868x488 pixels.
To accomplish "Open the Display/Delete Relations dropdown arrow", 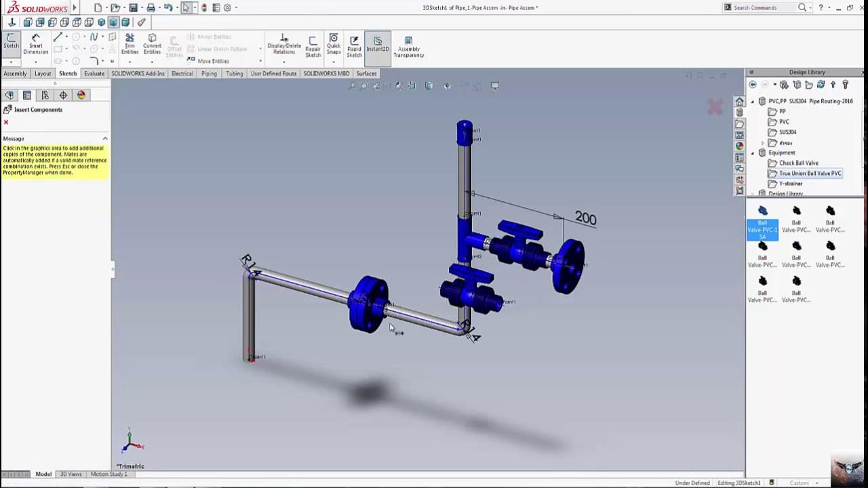I will [284, 62].
